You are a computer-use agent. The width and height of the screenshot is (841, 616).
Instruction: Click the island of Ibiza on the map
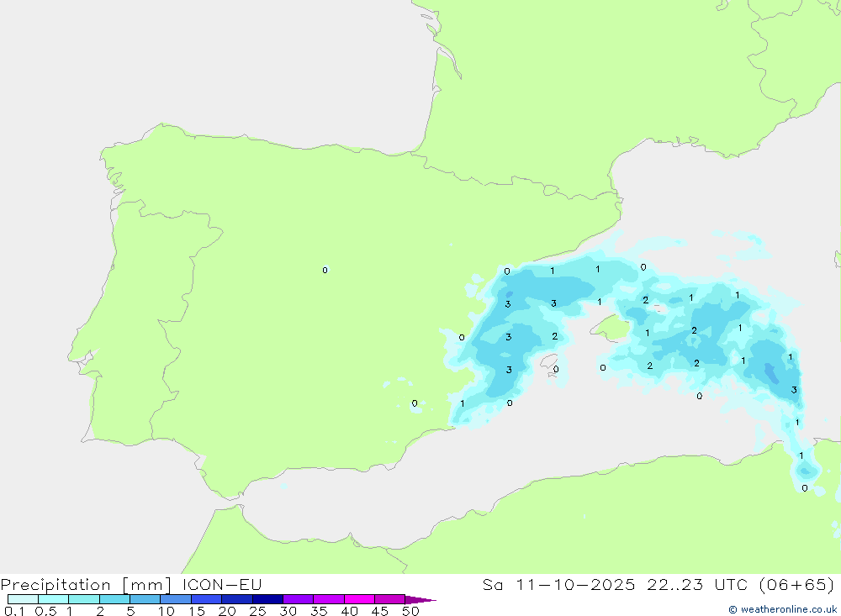(x=548, y=362)
